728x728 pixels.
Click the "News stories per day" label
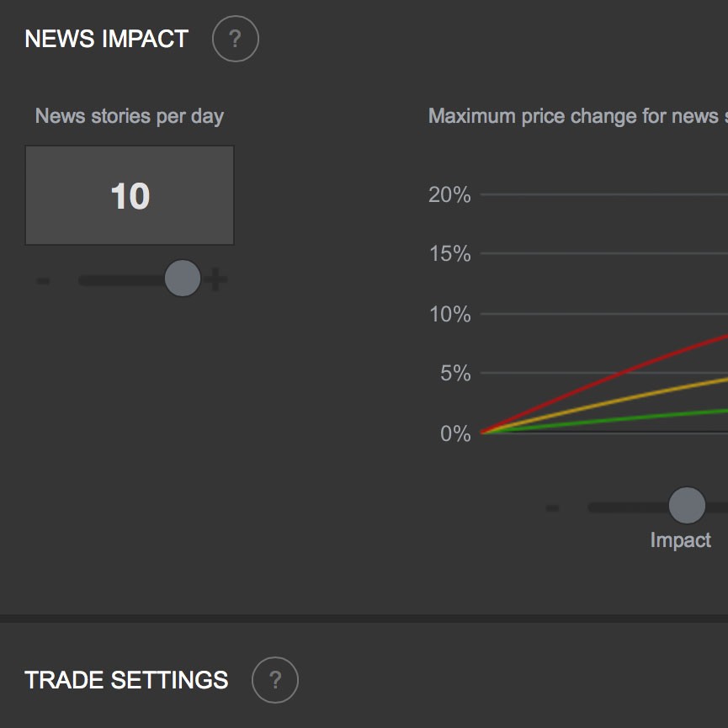click(130, 116)
